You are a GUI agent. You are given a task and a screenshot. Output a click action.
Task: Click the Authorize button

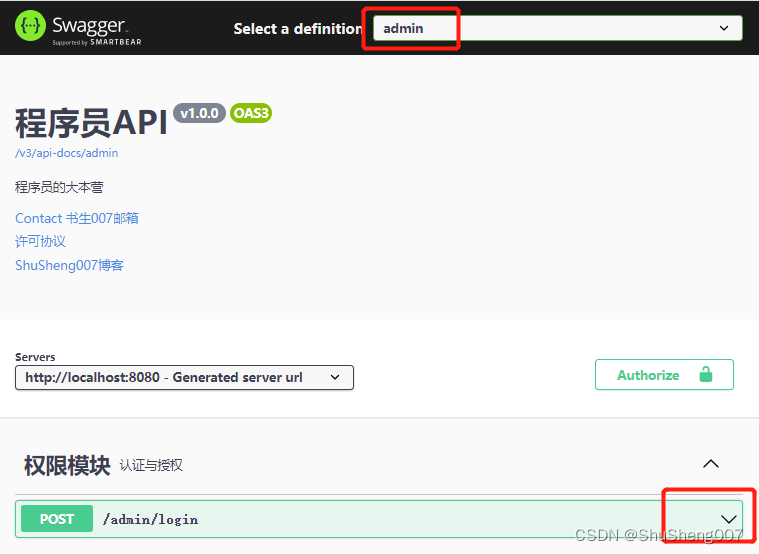(664, 374)
